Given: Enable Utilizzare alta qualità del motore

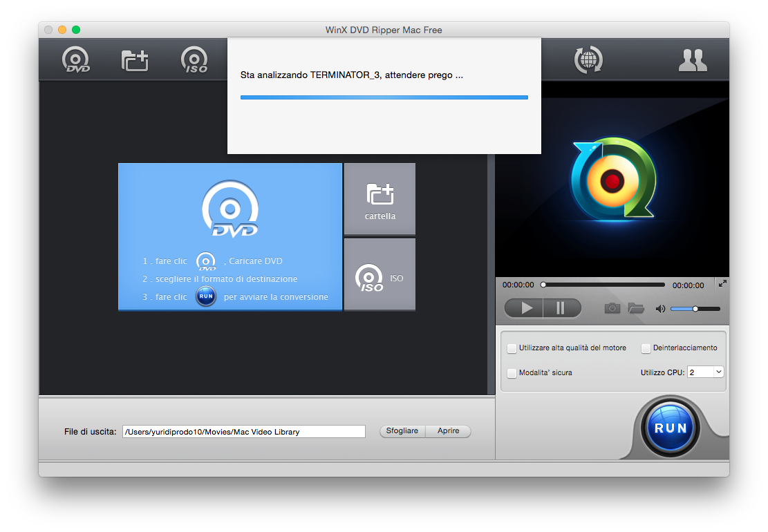Looking at the screenshot, I should click(512, 348).
